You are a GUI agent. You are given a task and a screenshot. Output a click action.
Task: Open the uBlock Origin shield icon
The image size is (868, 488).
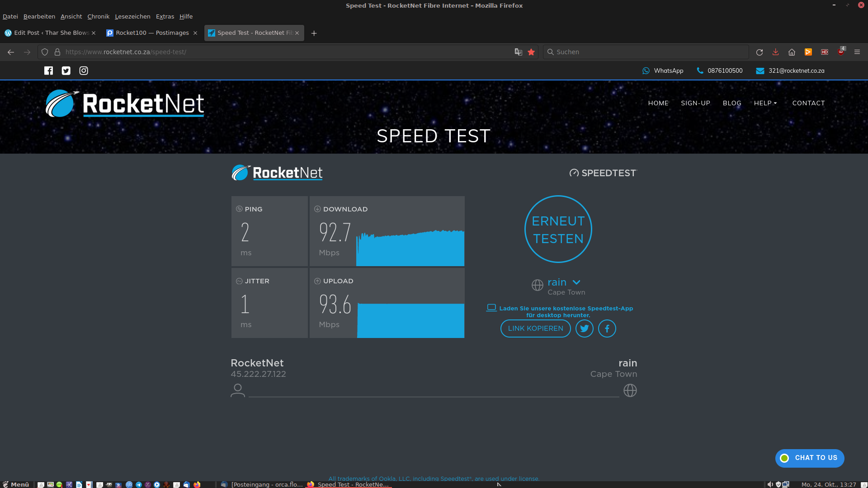point(841,51)
